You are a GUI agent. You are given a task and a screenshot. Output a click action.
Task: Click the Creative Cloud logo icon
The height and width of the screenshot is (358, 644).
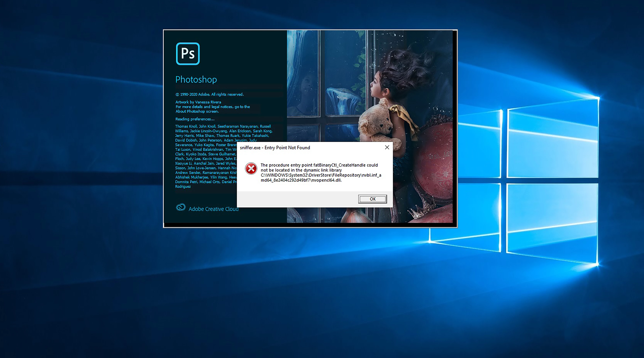tap(180, 207)
